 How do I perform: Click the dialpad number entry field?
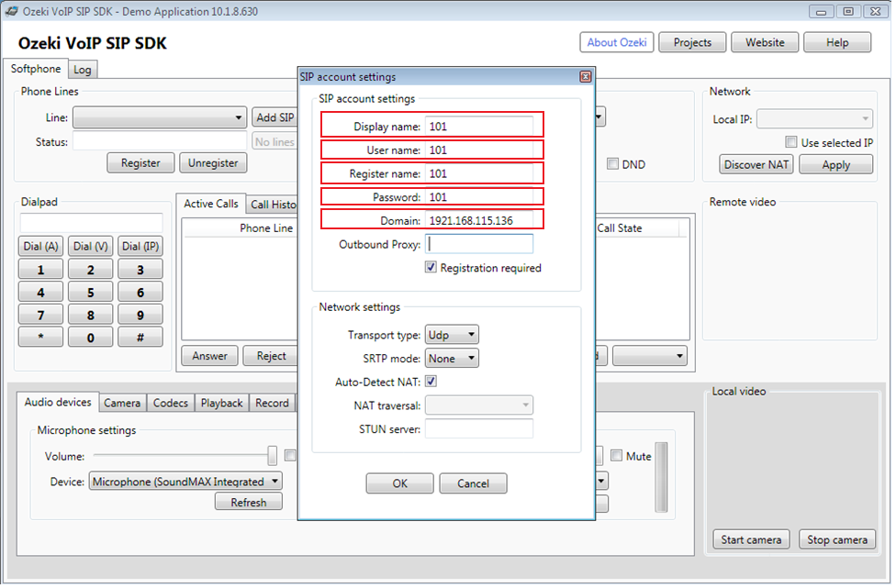pyautogui.click(x=92, y=224)
